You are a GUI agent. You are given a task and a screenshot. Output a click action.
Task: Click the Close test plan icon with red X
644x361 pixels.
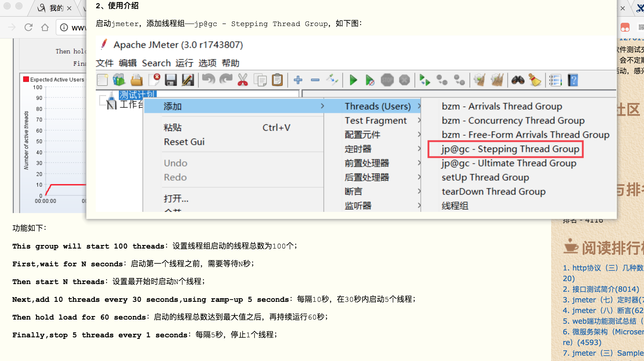click(154, 80)
